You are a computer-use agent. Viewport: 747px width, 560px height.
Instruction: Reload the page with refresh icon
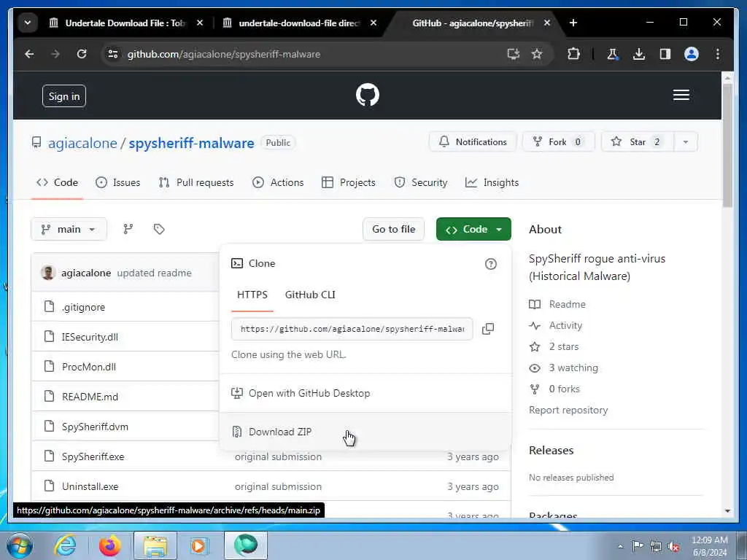click(82, 54)
